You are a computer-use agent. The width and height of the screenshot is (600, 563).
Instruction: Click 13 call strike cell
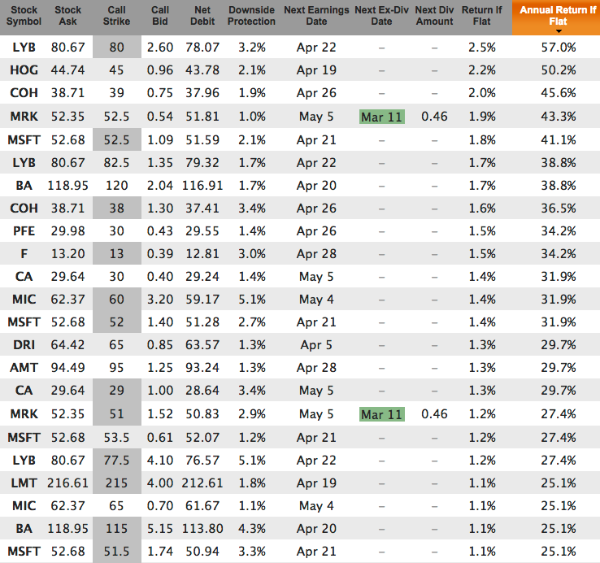(117, 253)
